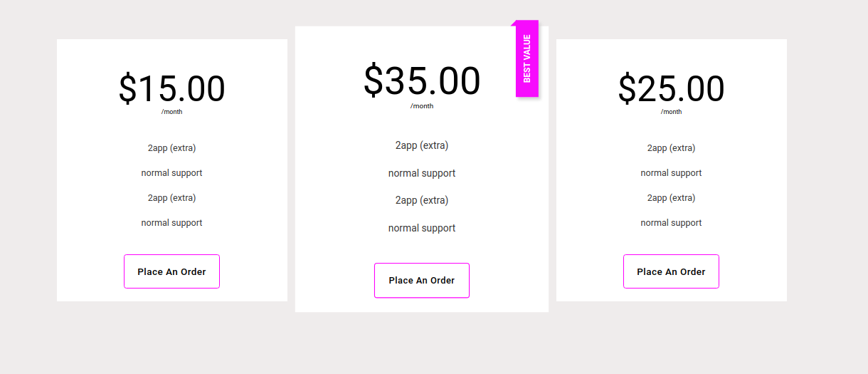Click first "normal support" in the $35.00 card
This screenshot has height=374, width=868.
(x=422, y=173)
